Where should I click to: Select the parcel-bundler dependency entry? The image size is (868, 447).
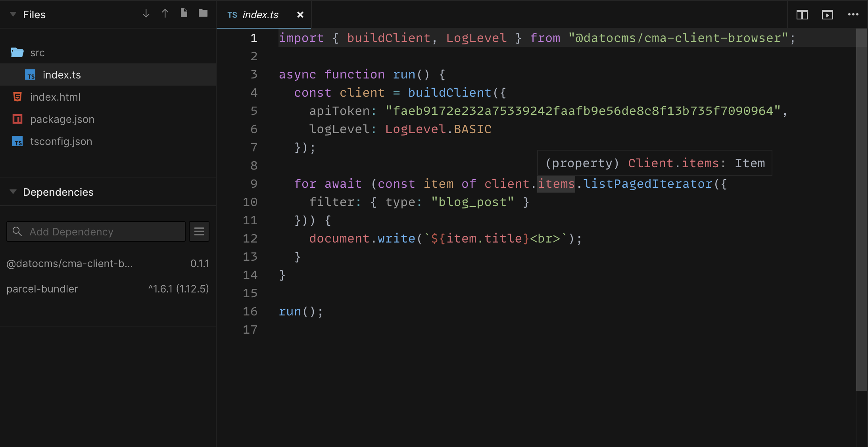[x=42, y=288]
